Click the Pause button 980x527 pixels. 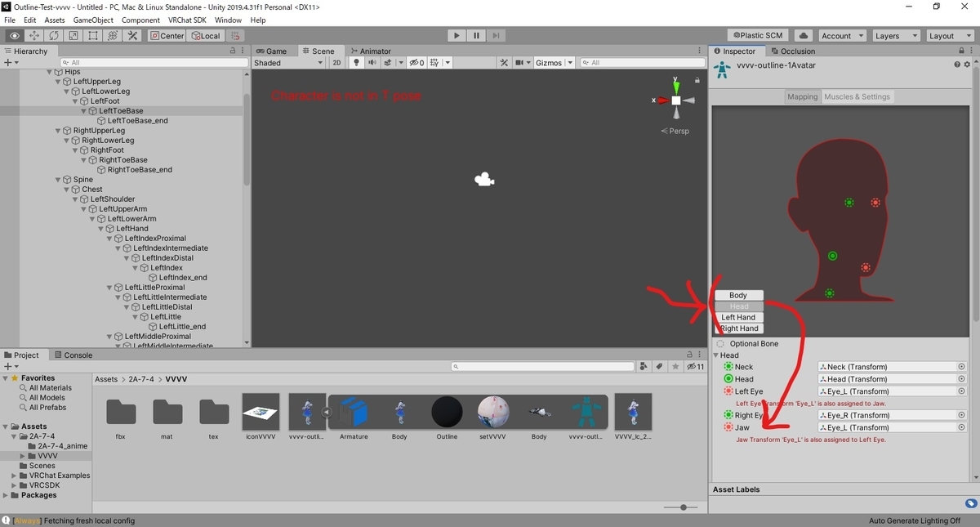[476, 36]
